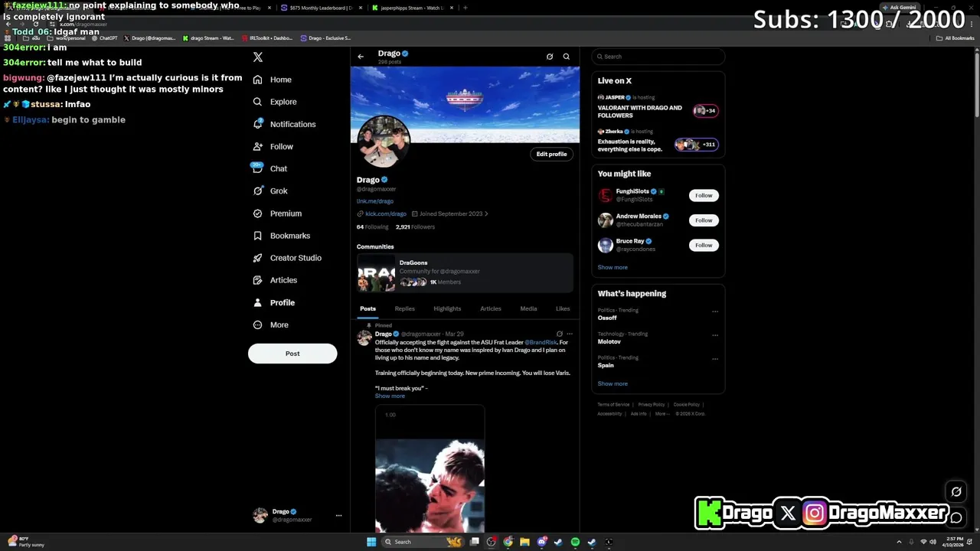Open the DraGoons community card

(x=465, y=273)
